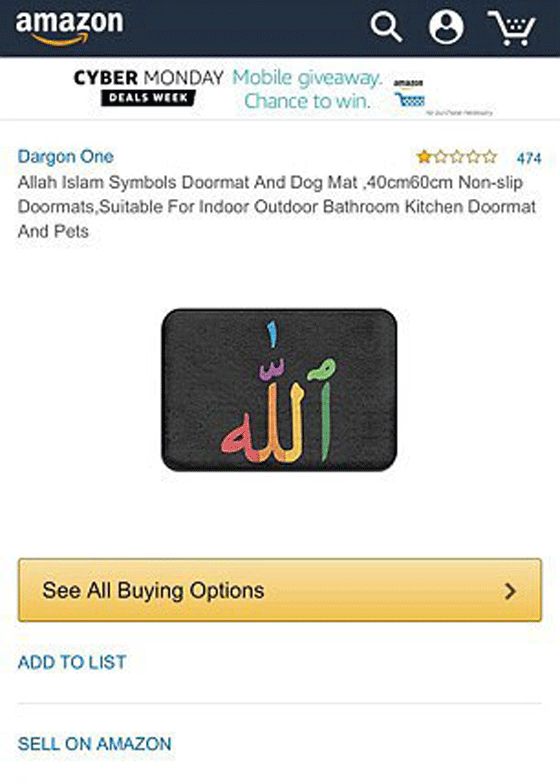Open the Cyber Monday Deals Week banner
This screenshot has height=783, width=560.
coord(283,90)
